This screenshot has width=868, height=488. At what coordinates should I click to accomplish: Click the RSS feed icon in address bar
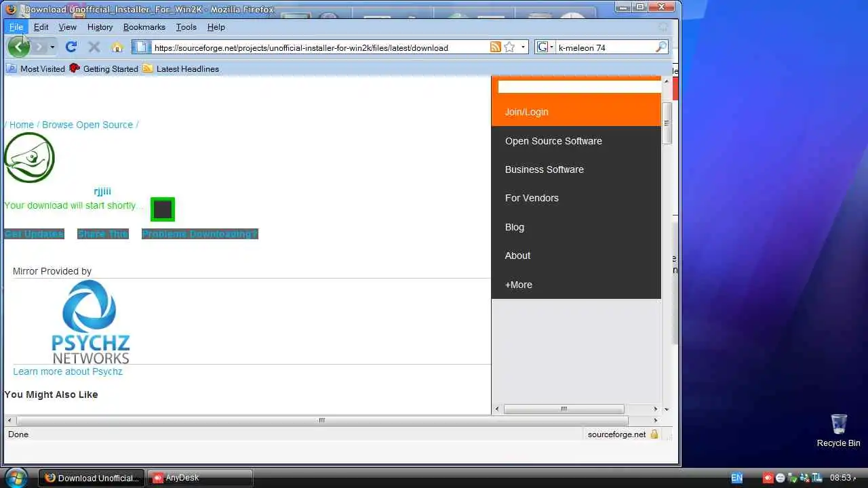[x=496, y=47]
